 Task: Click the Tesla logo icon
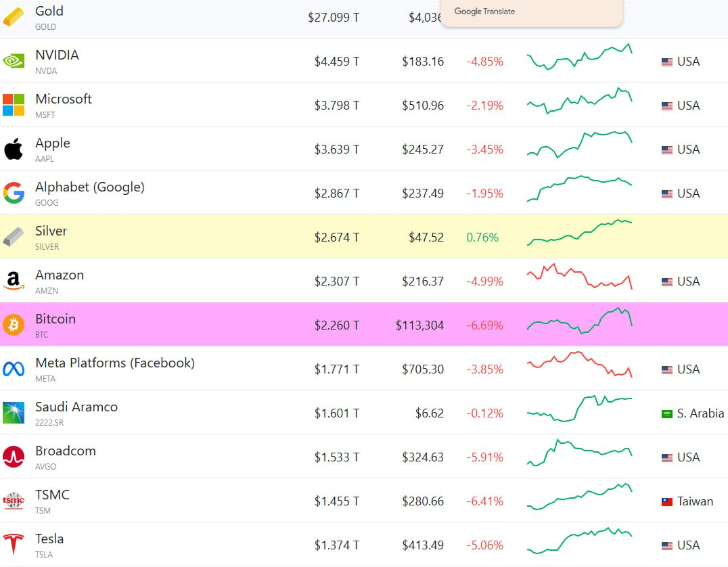click(x=14, y=544)
